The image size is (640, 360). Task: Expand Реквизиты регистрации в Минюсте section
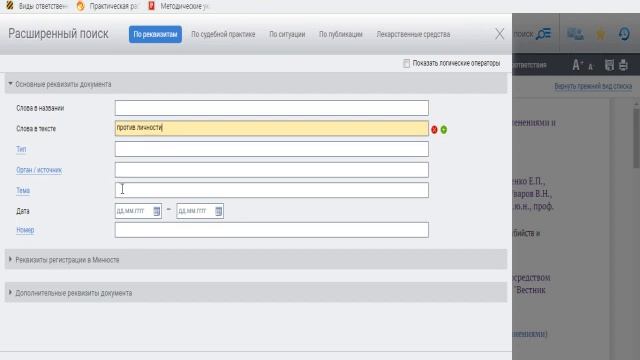[x=256, y=260]
